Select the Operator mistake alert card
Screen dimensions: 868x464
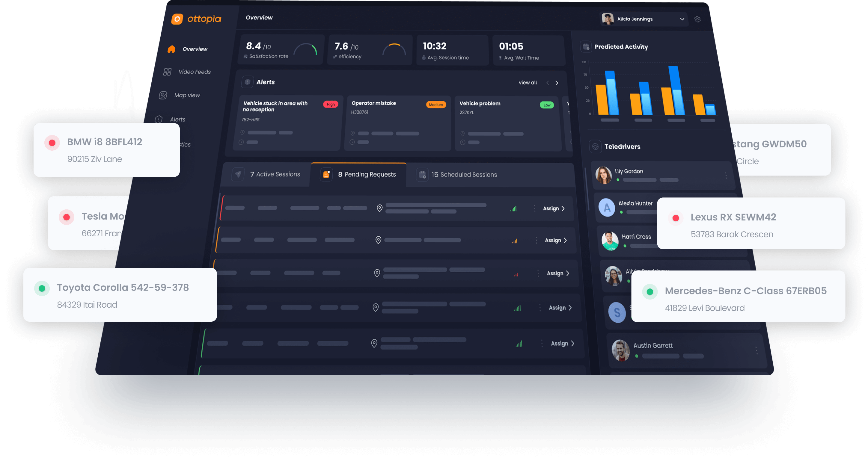(398, 123)
